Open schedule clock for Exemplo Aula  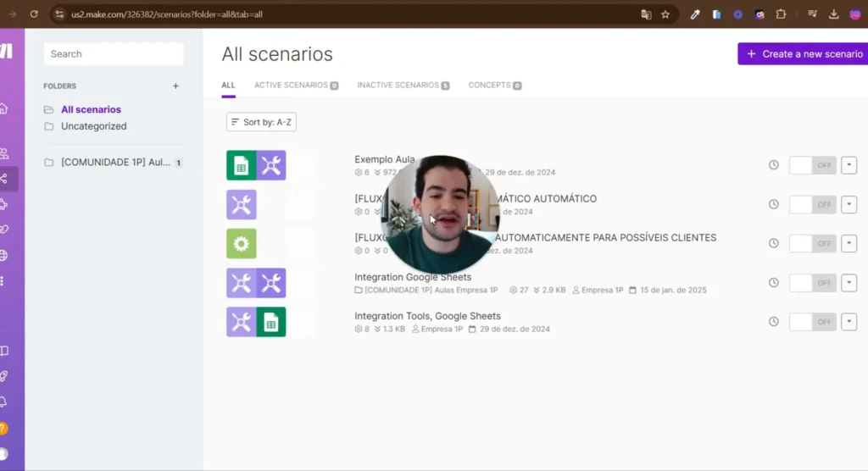[x=773, y=165]
